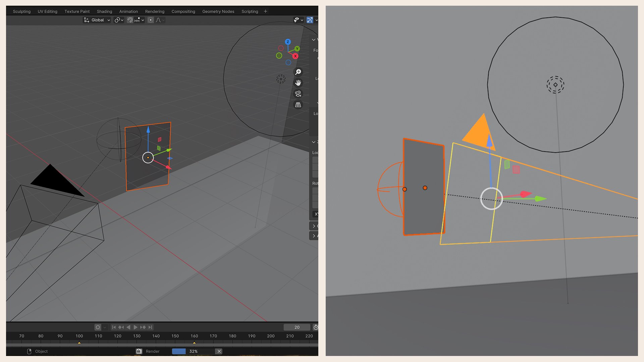Open the Shading workspace tab

(104, 11)
